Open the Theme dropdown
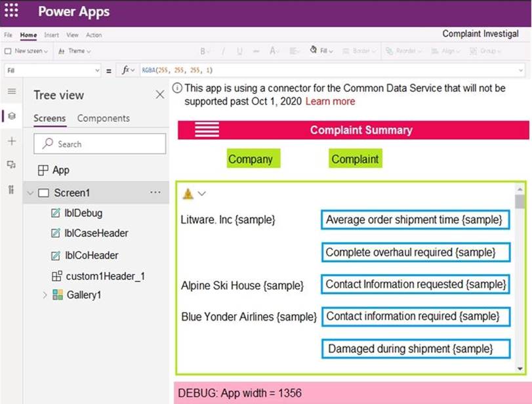 point(75,51)
